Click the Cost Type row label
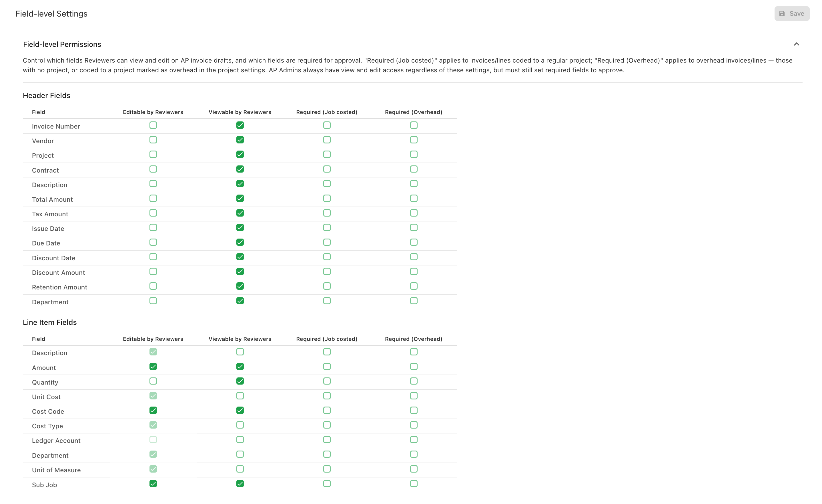Image resolution: width=822 pixels, height=504 pixels. click(47, 426)
